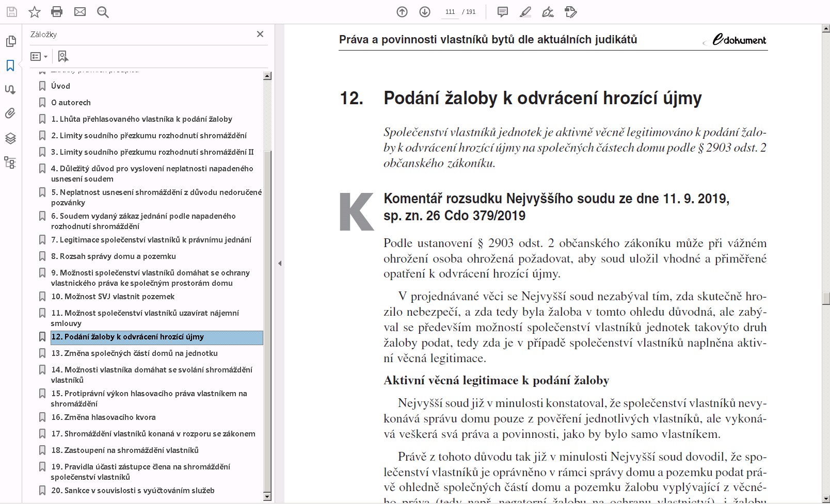Click subheading "Aktivní věcná legitimace k podání žaloby"
Image resolution: width=830 pixels, height=504 pixels.
click(496, 381)
